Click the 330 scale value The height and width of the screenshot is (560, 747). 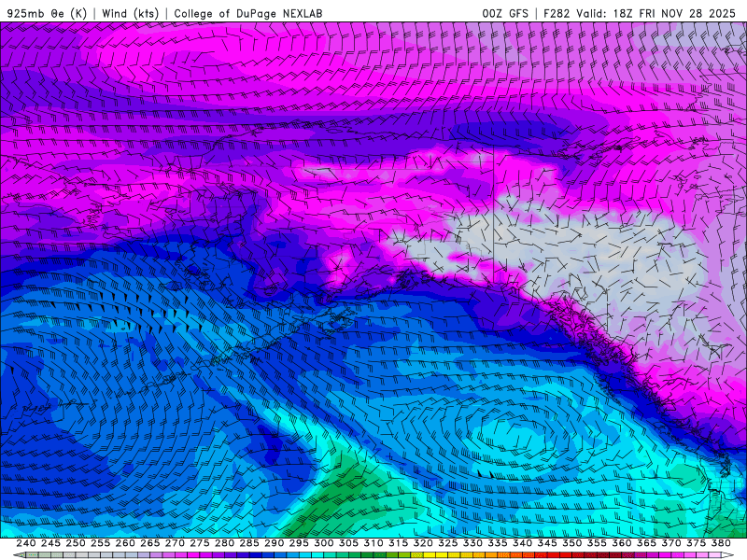click(x=472, y=543)
